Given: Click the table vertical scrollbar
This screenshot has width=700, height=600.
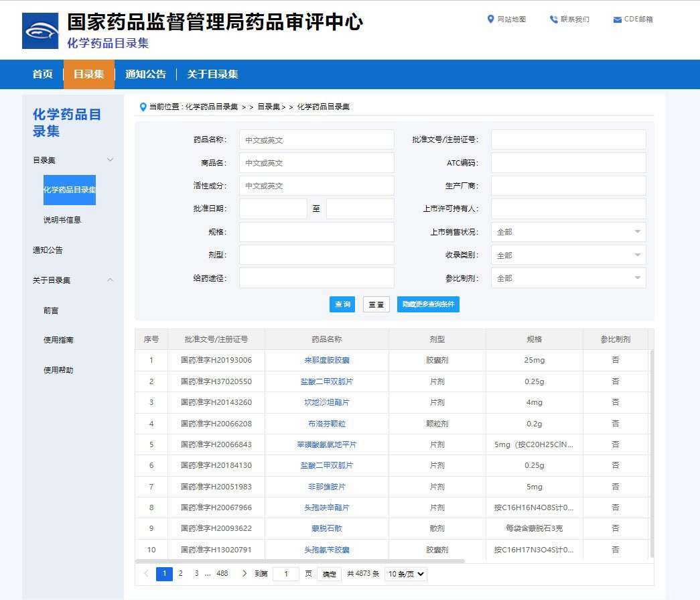Looking at the screenshot, I should pos(652,453).
